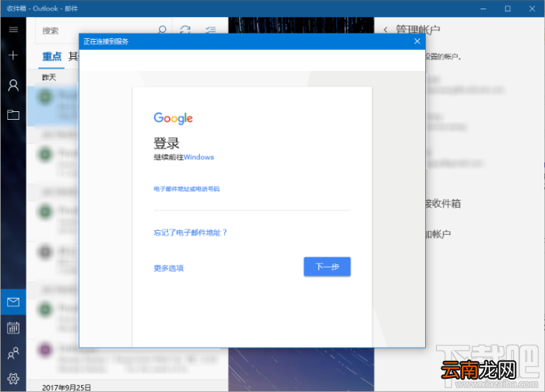
Task: Minimize the Outlook Mail window
Action: click(x=483, y=9)
